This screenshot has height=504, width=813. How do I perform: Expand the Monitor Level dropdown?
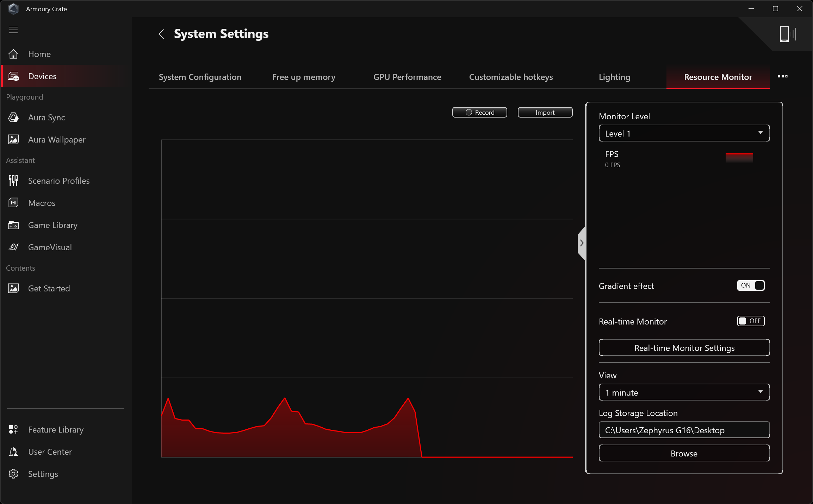(684, 133)
